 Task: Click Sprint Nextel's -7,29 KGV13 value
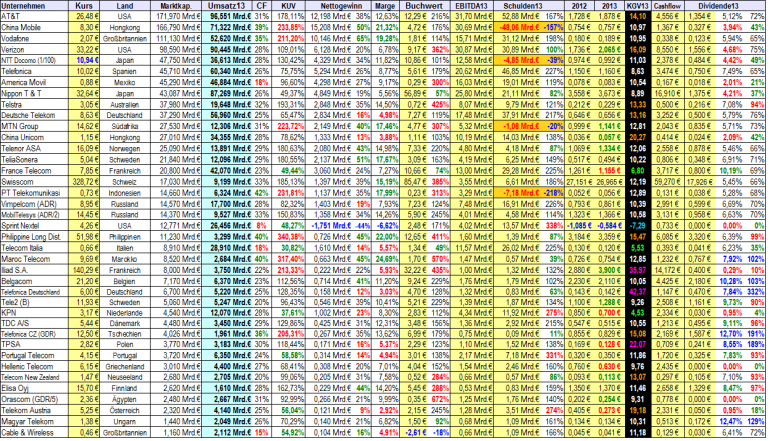pos(638,225)
